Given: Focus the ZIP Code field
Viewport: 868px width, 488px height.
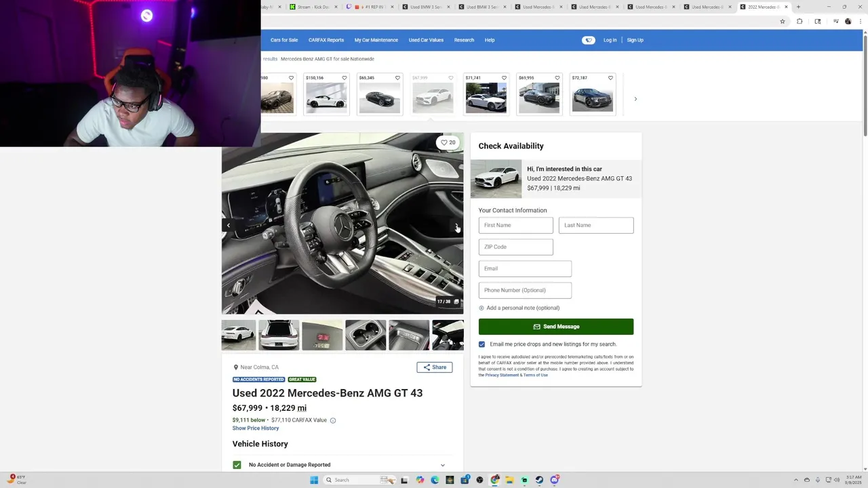Looking at the screenshot, I should pyautogui.click(x=516, y=247).
